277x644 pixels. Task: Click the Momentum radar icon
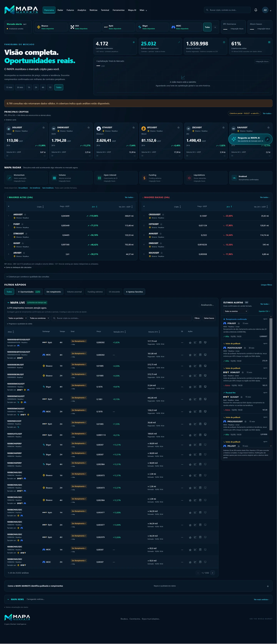(9, 178)
